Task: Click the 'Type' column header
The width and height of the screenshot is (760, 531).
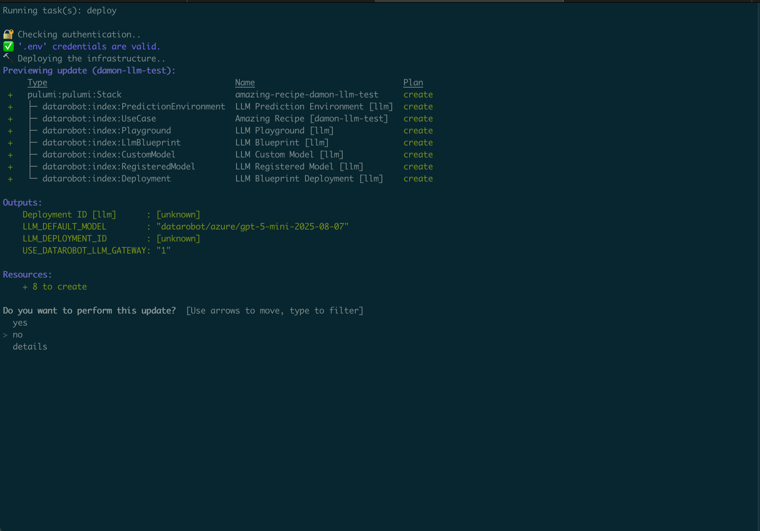Action: 37,83
